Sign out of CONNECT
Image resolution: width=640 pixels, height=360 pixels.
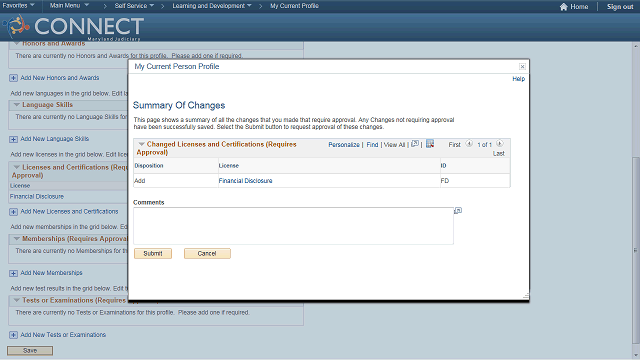pos(620,7)
